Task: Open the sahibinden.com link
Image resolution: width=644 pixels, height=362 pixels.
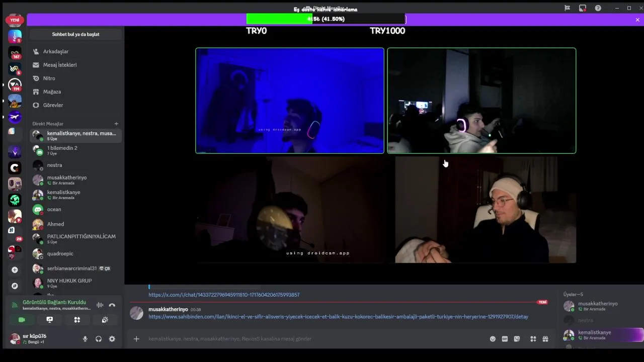Action: pos(338,317)
